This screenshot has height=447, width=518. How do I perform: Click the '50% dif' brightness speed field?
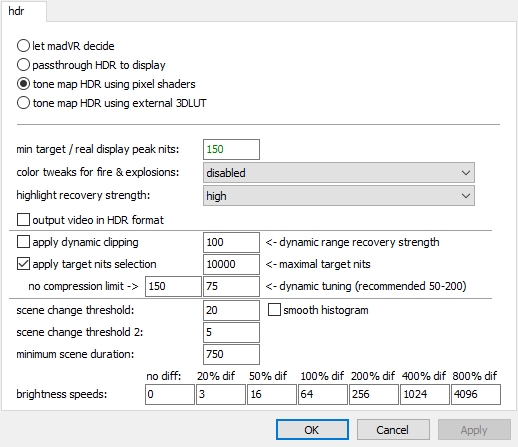click(x=272, y=394)
